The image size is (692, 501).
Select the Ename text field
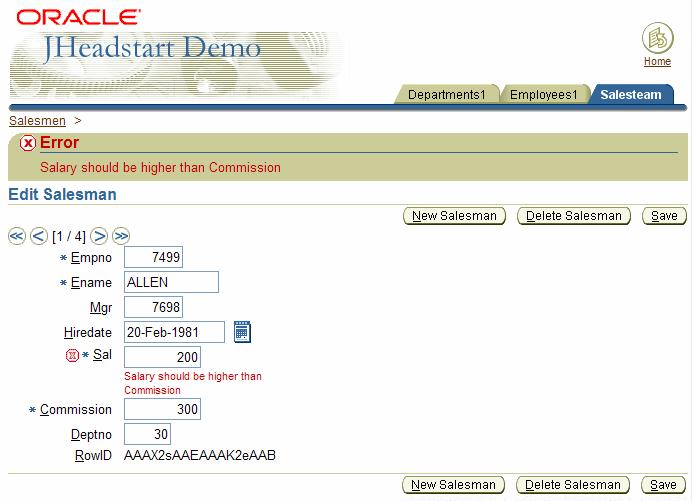click(x=171, y=283)
